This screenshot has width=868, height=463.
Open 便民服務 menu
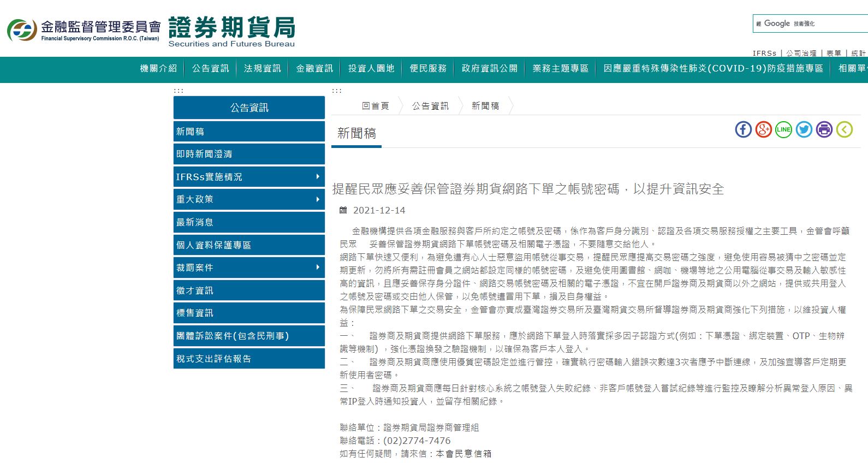tap(428, 68)
